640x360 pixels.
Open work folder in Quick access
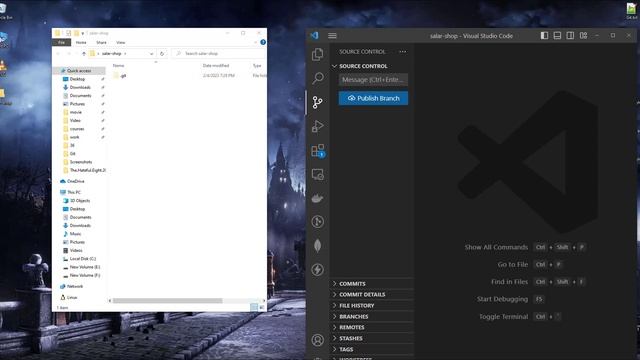point(74,137)
